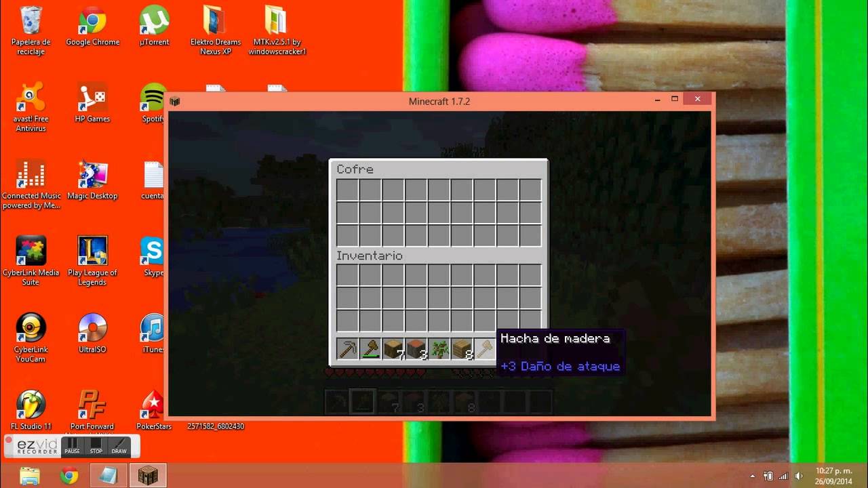Open the HP Games desktop shortcut
Image resolution: width=868 pixels, height=488 pixels.
pyautogui.click(x=92, y=103)
